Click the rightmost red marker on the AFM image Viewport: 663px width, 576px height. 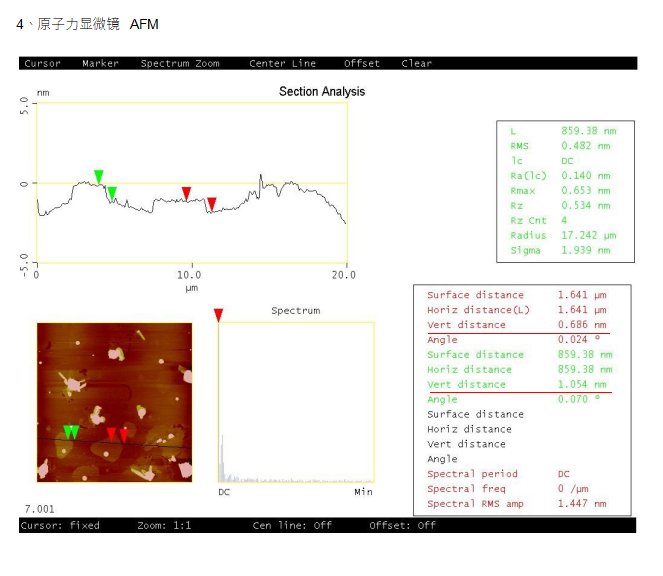[x=124, y=435]
